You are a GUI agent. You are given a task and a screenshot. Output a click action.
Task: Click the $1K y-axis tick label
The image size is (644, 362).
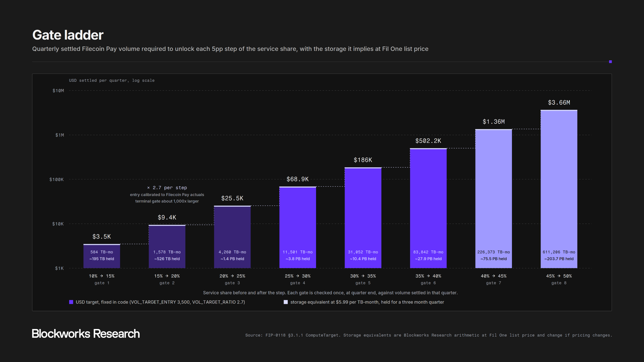coord(59,268)
